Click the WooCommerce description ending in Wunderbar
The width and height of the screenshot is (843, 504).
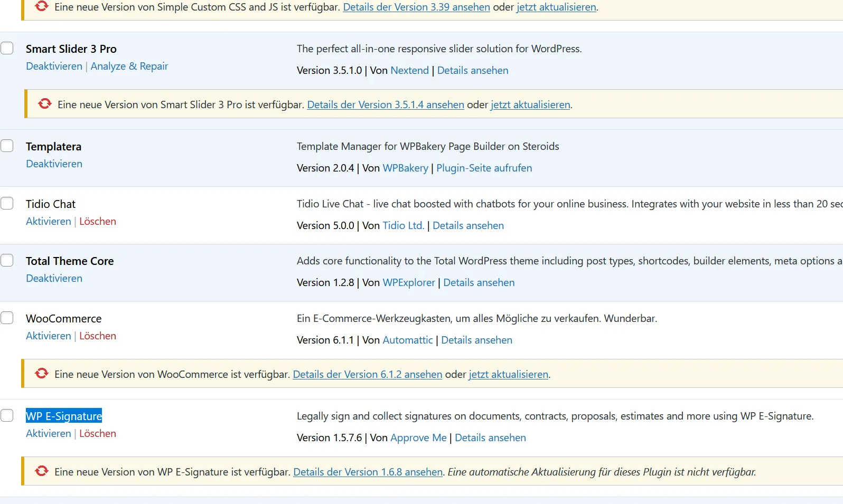tap(477, 318)
